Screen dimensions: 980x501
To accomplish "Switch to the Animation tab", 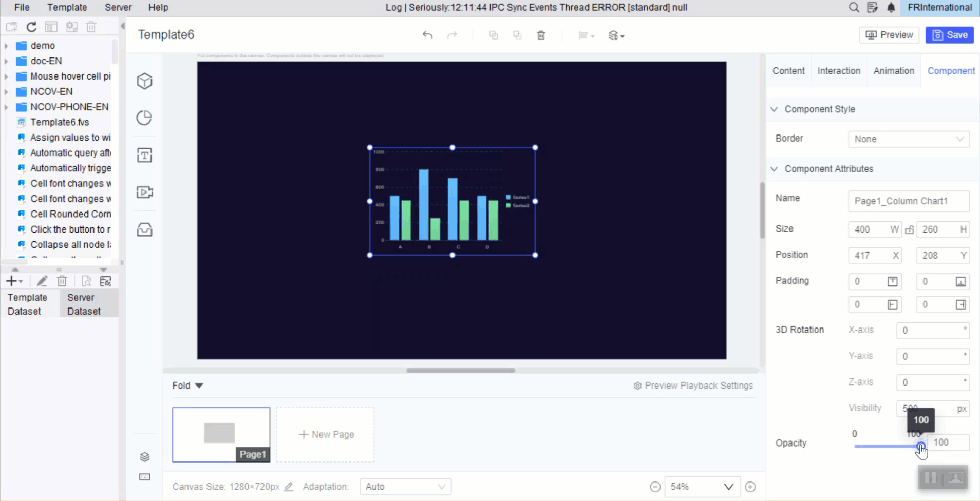I will point(894,71).
